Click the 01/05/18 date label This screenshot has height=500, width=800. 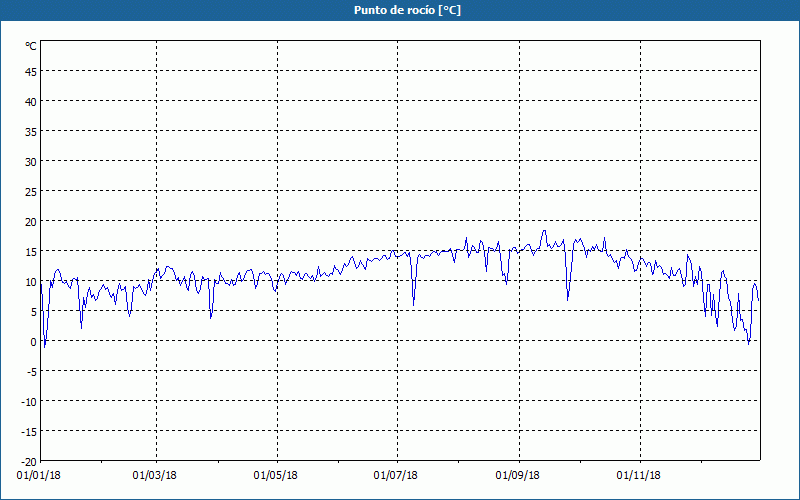[276, 476]
